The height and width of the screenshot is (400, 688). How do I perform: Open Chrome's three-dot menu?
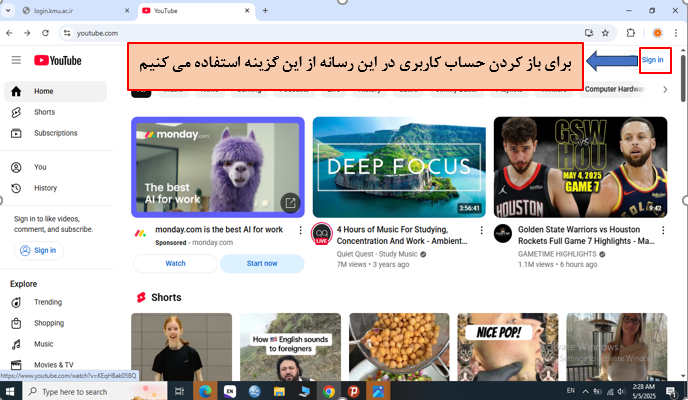click(676, 32)
